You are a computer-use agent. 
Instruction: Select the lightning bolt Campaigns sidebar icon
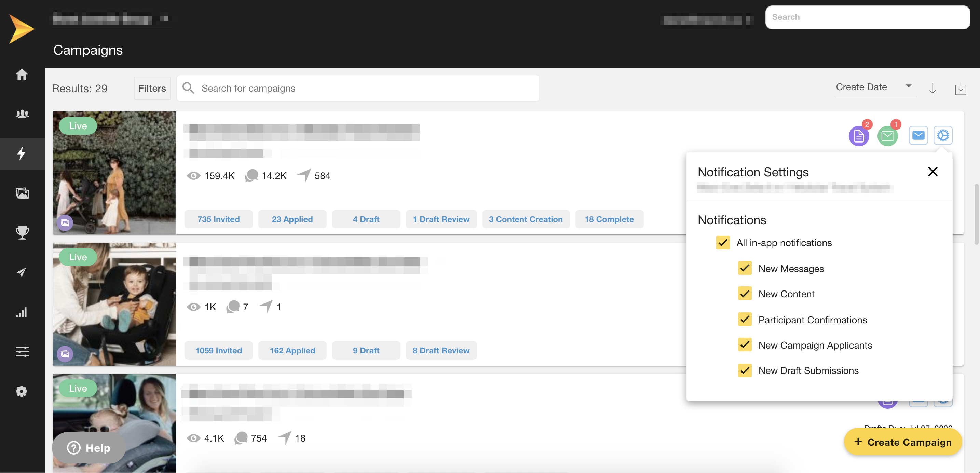22,153
